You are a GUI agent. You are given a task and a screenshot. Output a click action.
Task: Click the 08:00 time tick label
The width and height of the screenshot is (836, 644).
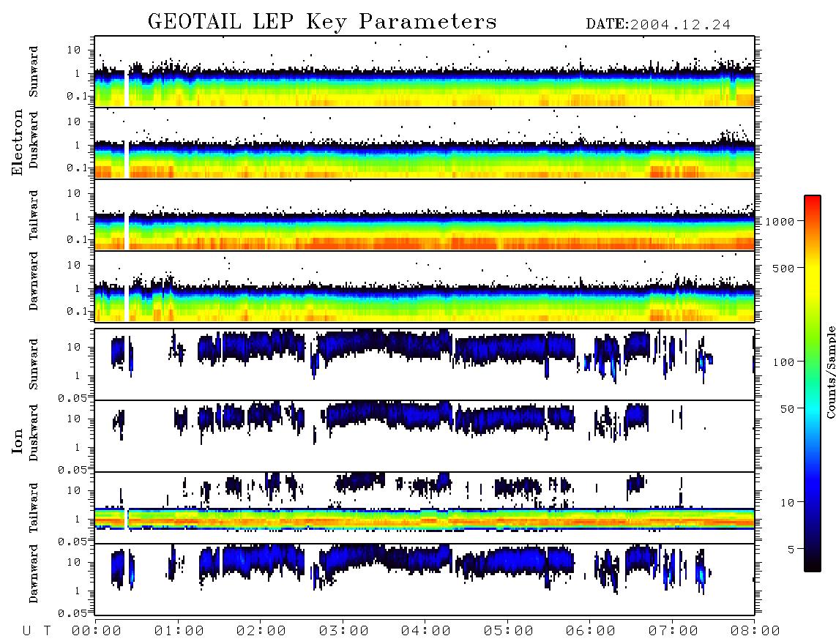(755, 631)
